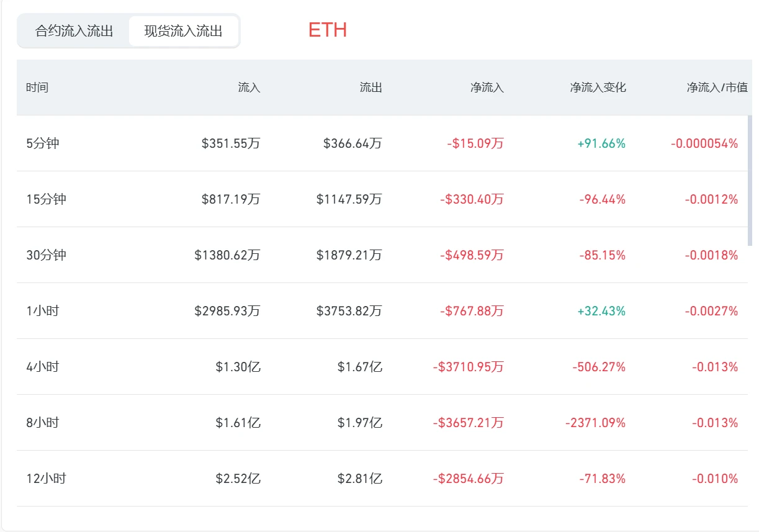The width and height of the screenshot is (759, 532).
Task: Select the 15分钟 time row
Action: [382, 199]
